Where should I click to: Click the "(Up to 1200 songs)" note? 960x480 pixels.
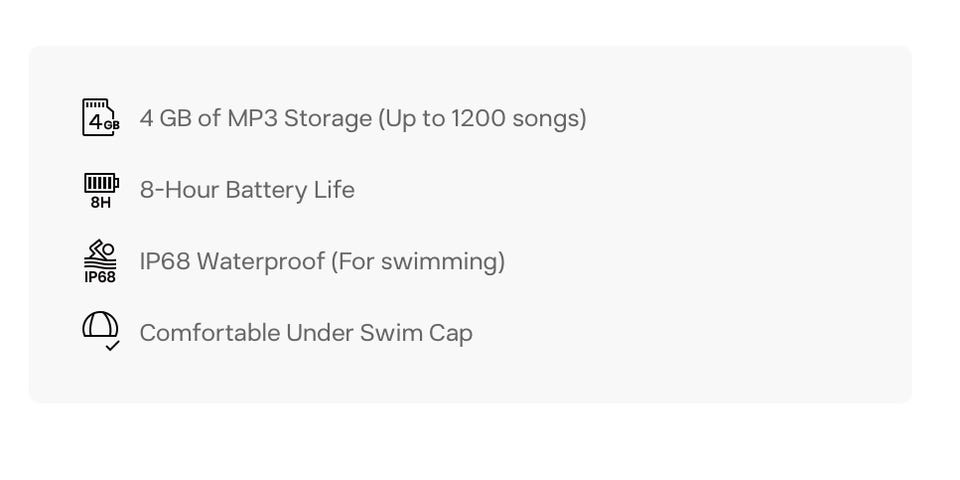coord(481,118)
